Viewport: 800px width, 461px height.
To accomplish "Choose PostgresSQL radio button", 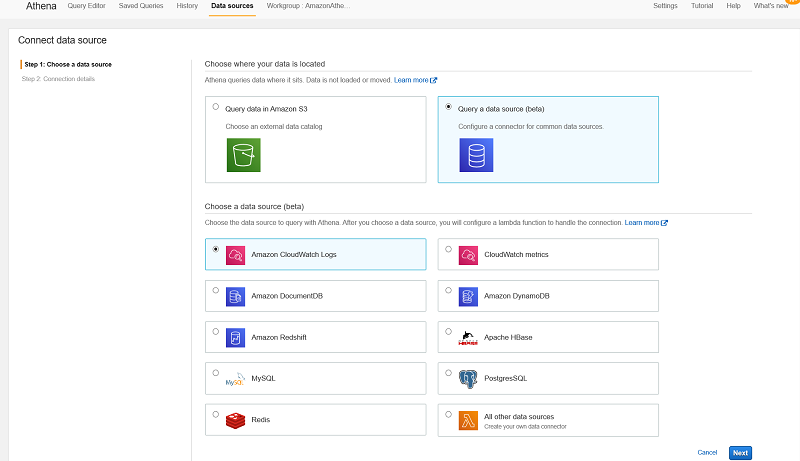I will click(448, 373).
